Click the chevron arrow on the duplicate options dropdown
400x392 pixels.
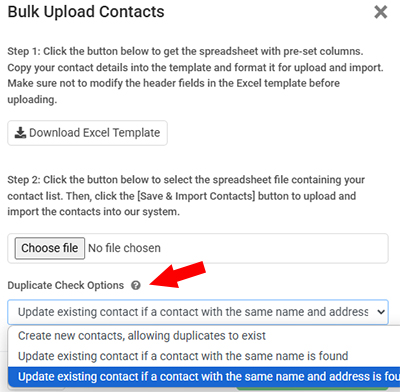[381, 312]
